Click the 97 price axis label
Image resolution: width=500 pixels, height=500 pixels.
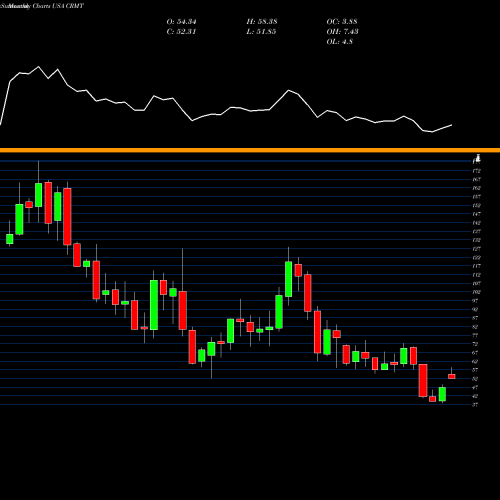click(x=475, y=301)
